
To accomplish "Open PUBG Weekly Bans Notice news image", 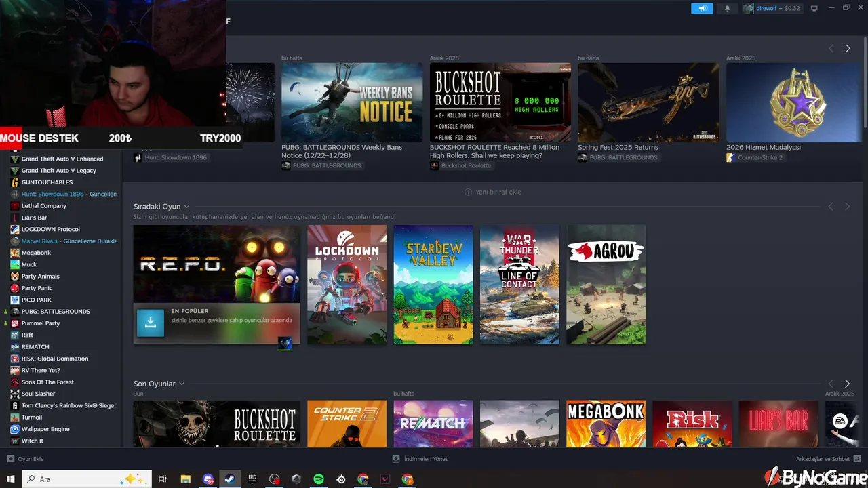I will (352, 102).
